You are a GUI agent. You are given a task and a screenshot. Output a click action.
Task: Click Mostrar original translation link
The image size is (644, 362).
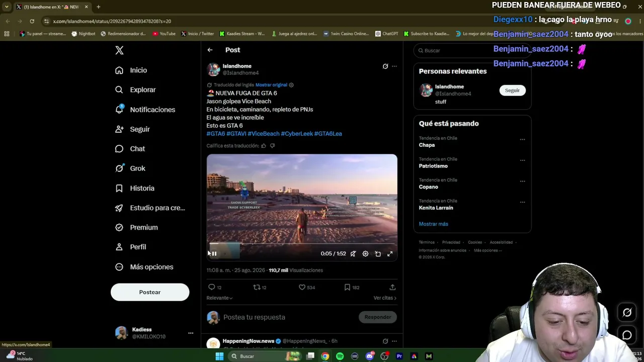(x=271, y=85)
